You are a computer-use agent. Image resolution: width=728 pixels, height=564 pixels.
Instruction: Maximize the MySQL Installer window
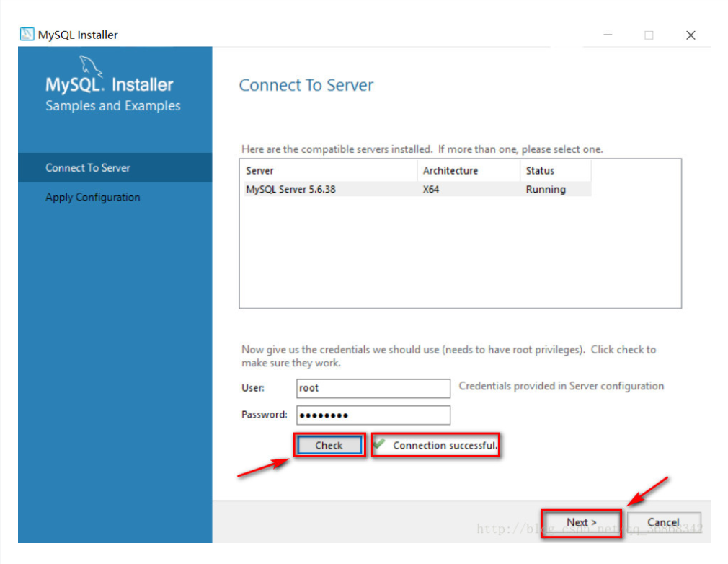coord(649,35)
